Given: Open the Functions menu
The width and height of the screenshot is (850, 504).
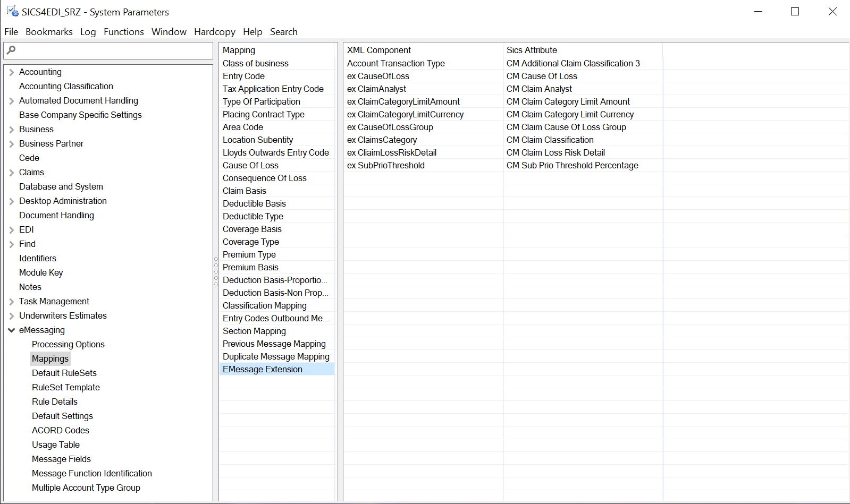Looking at the screenshot, I should tap(123, 32).
